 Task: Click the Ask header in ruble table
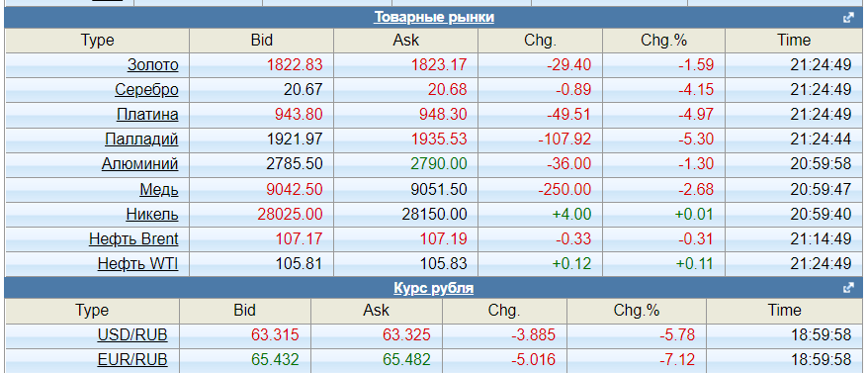point(377,311)
